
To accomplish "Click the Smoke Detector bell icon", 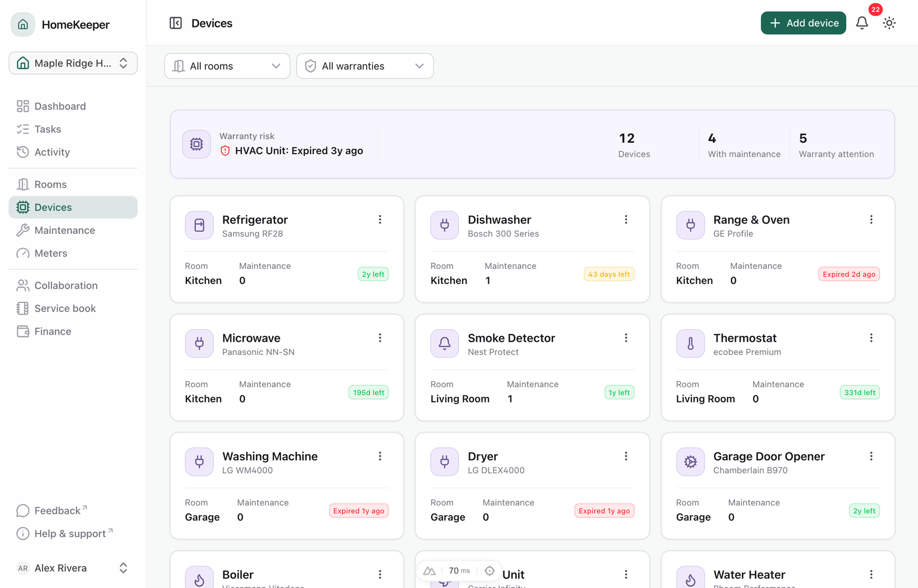I will click(445, 344).
